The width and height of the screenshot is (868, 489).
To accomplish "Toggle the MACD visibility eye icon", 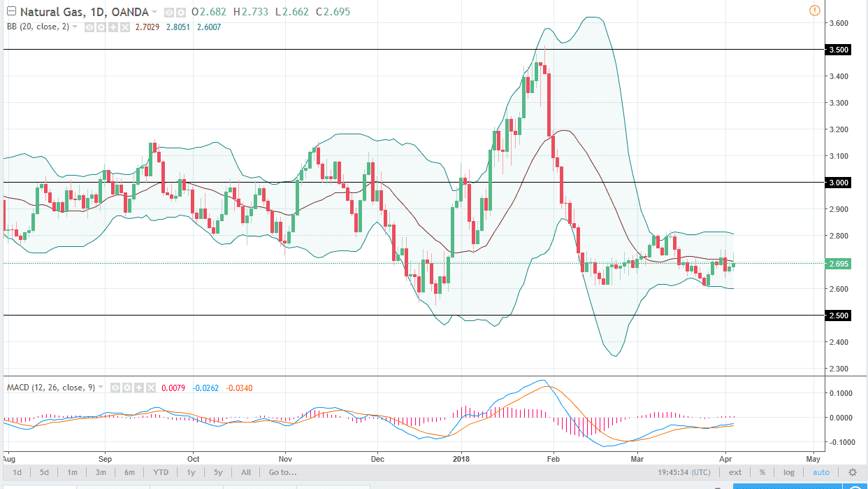I will pos(115,387).
